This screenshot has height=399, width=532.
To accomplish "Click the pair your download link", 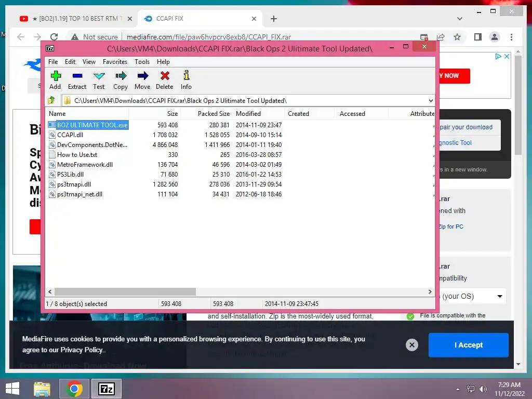I will (x=466, y=127).
